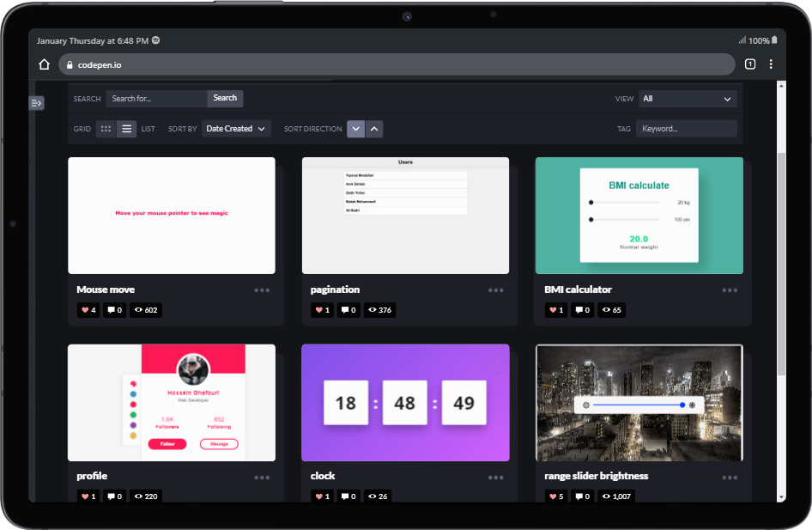Click the views count on Mouse move
812x530 pixels.
coord(146,310)
